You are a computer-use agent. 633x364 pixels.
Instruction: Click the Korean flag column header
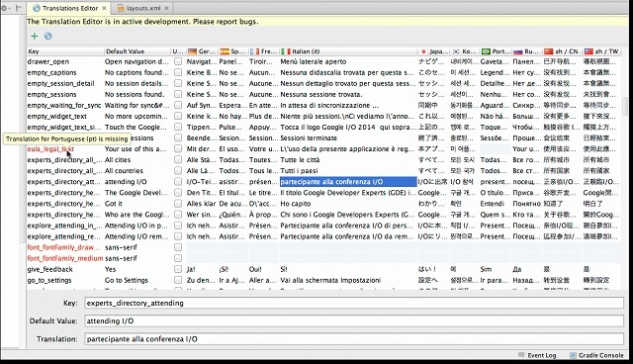tap(464, 51)
